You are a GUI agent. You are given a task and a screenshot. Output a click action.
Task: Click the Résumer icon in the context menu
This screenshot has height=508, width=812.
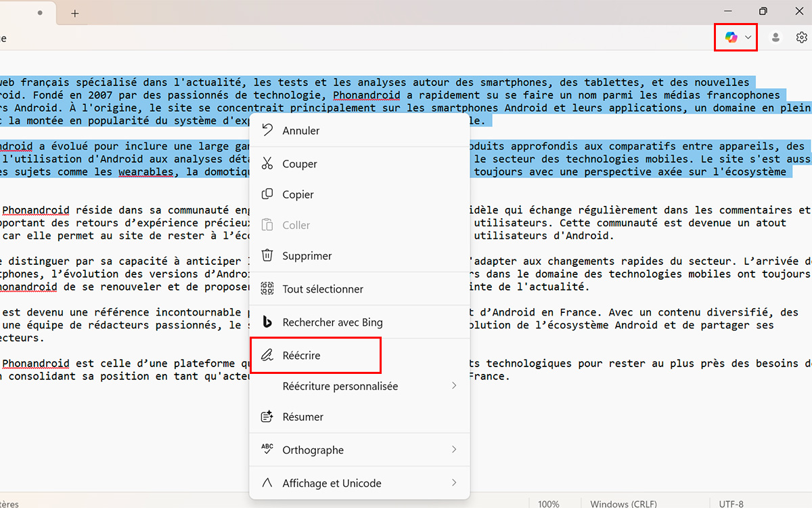point(267,417)
